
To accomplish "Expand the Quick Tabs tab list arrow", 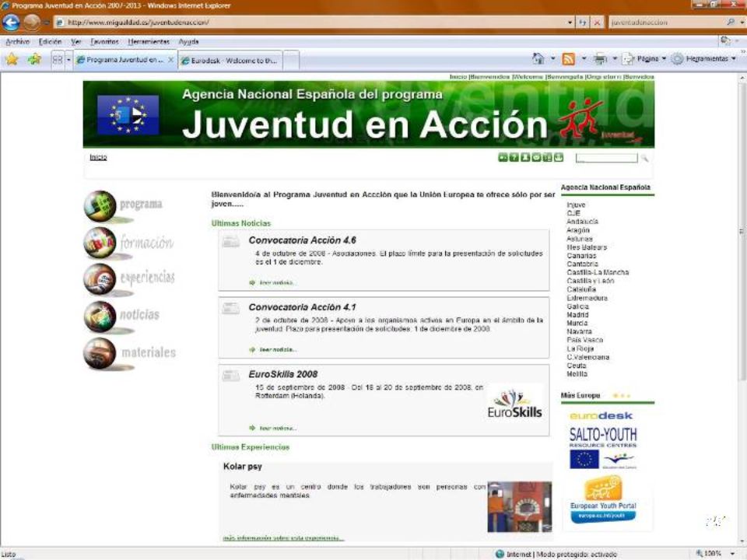I will pyautogui.click(x=68, y=60).
